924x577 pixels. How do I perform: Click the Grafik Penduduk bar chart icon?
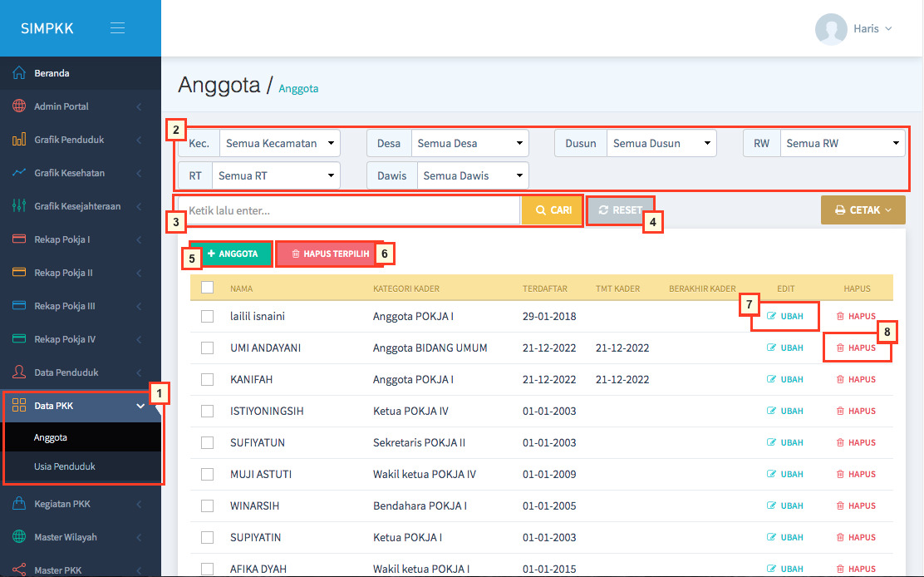[19, 140]
